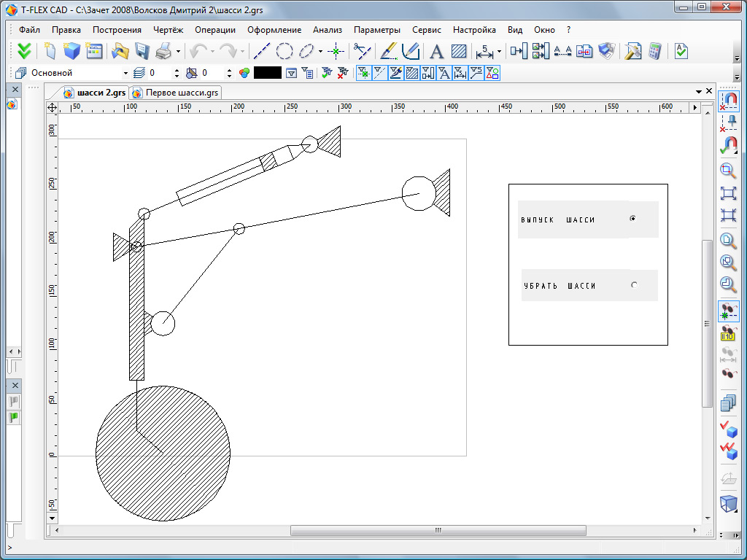The height and width of the screenshot is (560, 747).
Task: Open the Чертёж menu
Action: click(169, 29)
